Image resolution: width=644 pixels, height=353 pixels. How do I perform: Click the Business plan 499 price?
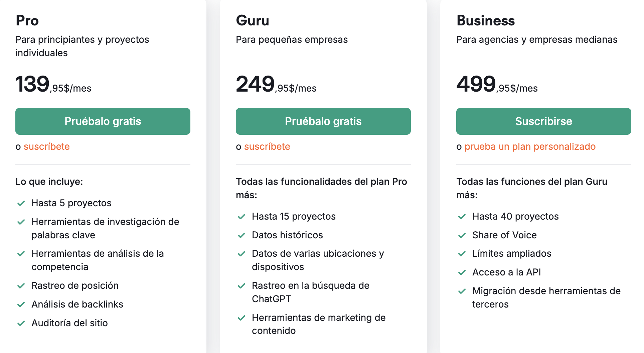(x=476, y=84)
